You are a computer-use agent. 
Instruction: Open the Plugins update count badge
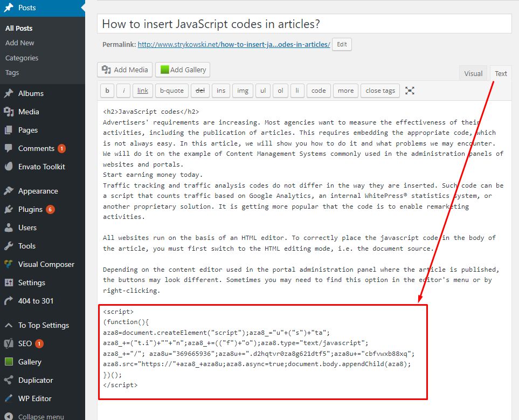point(50,209)
